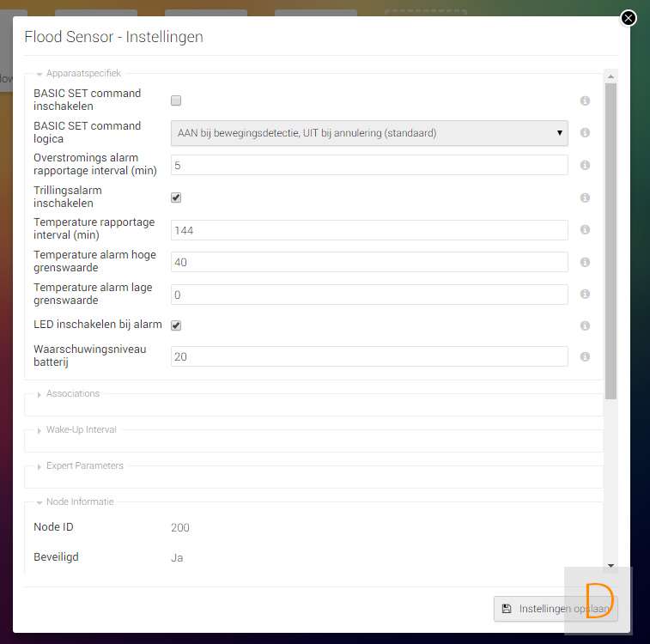The height and width of the screenshot is (644, 650).
Task: Untick the Trillingsalarm inschakelen checkbox
Action: click(176, 197)
